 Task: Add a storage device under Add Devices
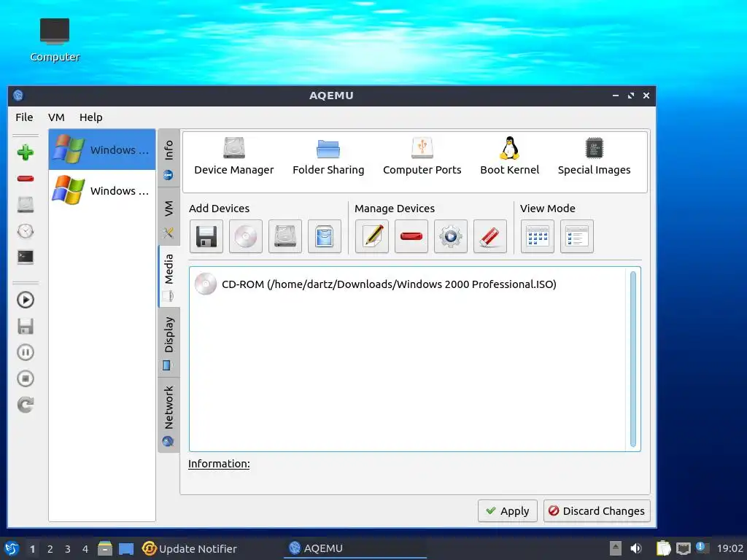(x=325, y=236)
